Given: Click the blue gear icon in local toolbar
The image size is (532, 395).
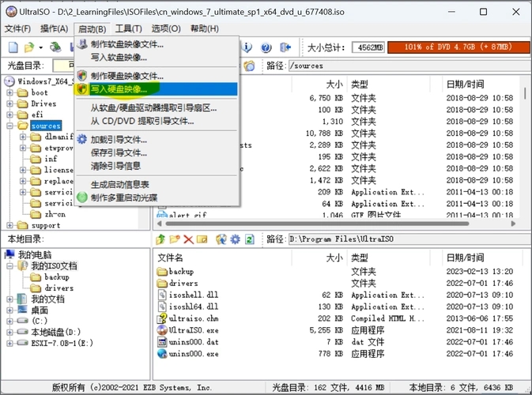Looking at the screenshot, I should tap(235, 239).
